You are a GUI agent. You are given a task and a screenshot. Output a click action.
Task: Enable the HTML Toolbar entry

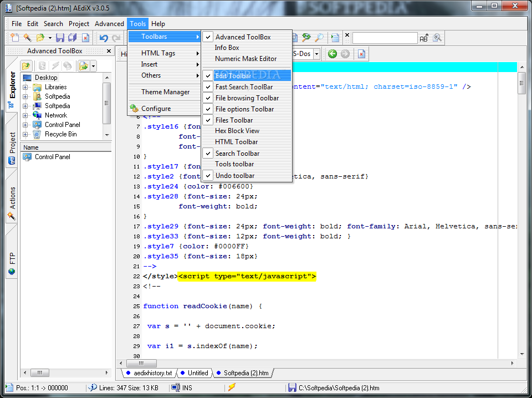247,142
